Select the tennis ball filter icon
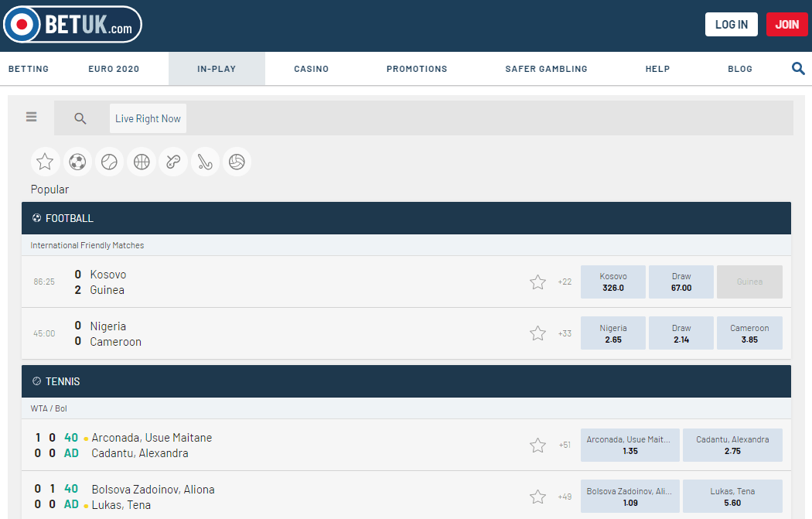Image resolution: width=812 pixels, height=519 pixels. (109, 162)
